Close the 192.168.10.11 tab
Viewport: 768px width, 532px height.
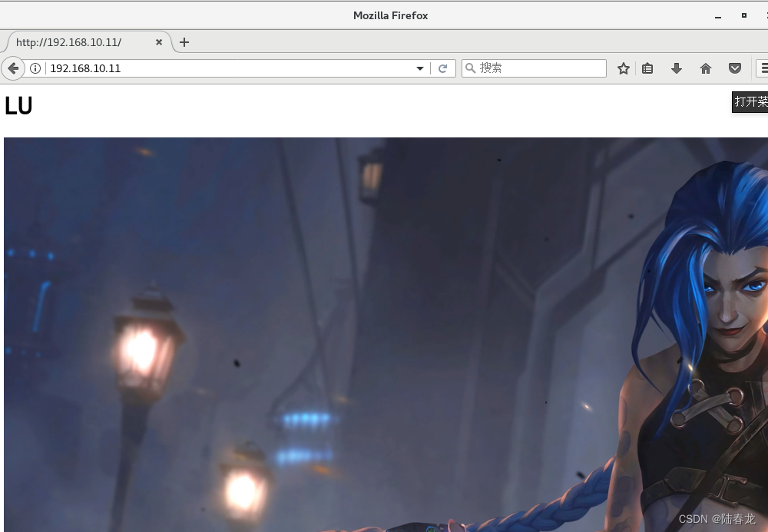[x=159, y=42]
